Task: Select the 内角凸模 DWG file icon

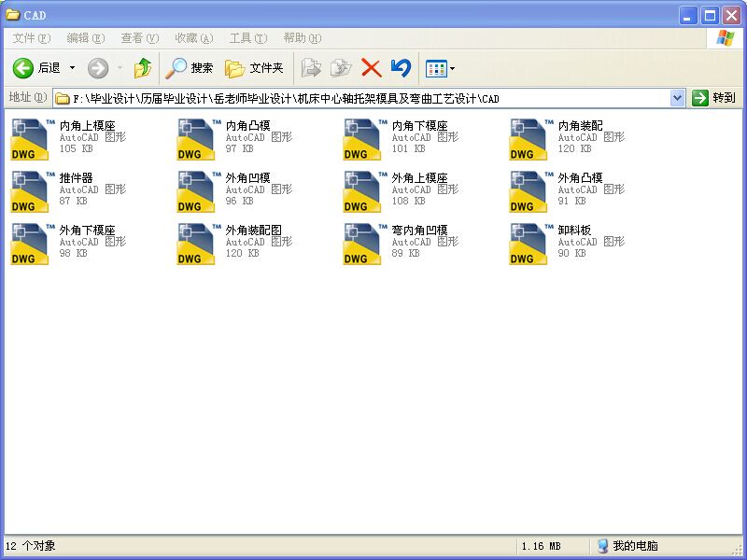Action: point(197,139)
